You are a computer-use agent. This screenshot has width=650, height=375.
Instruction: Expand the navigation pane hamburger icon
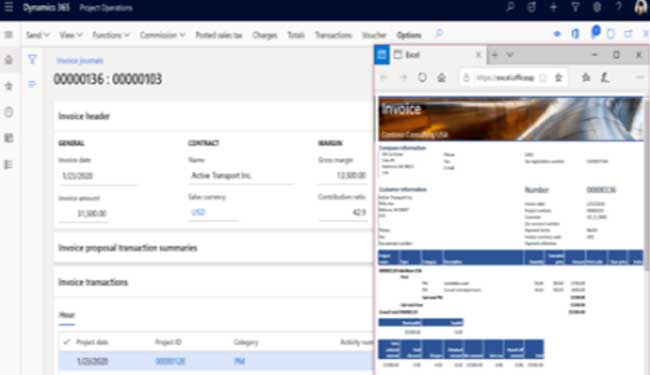(x=8, y=35)
